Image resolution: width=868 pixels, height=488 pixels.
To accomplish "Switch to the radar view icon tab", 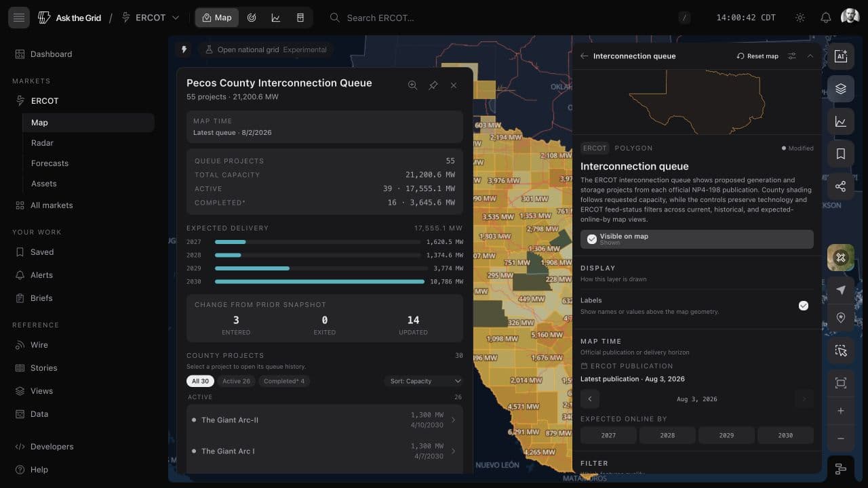I will coord(252,18).
